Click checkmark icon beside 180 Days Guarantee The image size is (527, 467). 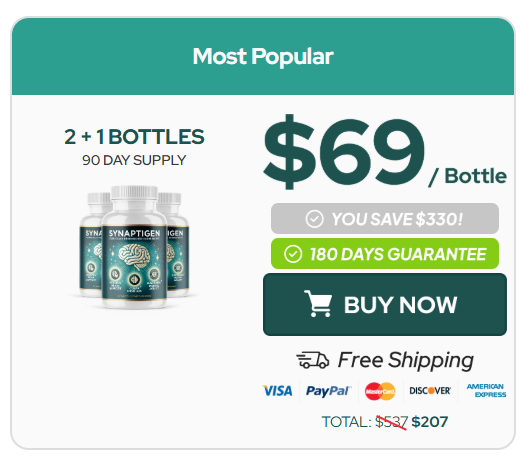tap(293, 254)
